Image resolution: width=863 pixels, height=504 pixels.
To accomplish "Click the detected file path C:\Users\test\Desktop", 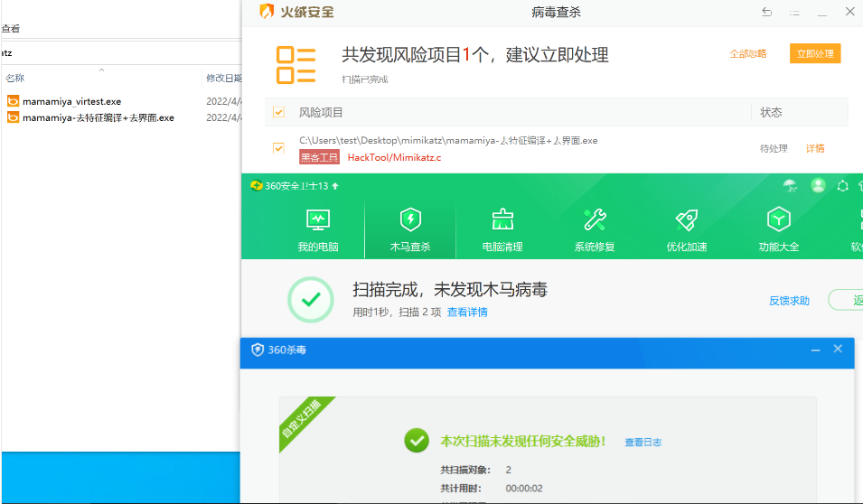I will (448, 140).
